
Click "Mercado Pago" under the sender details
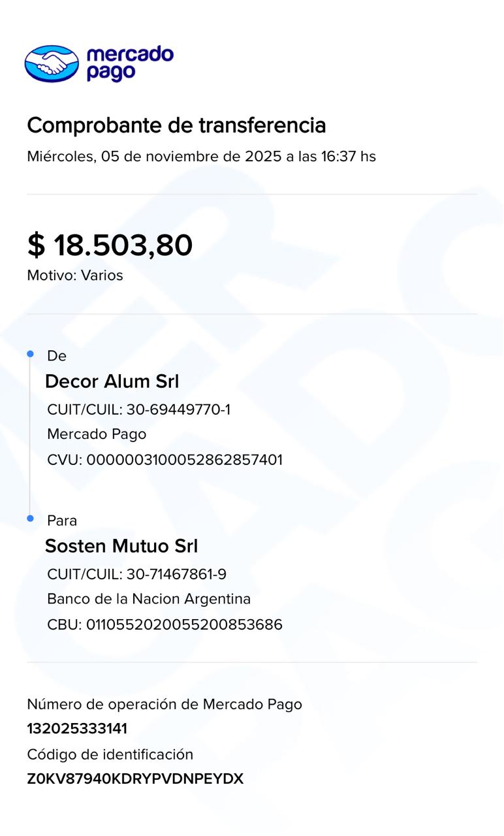coord(97,434)
